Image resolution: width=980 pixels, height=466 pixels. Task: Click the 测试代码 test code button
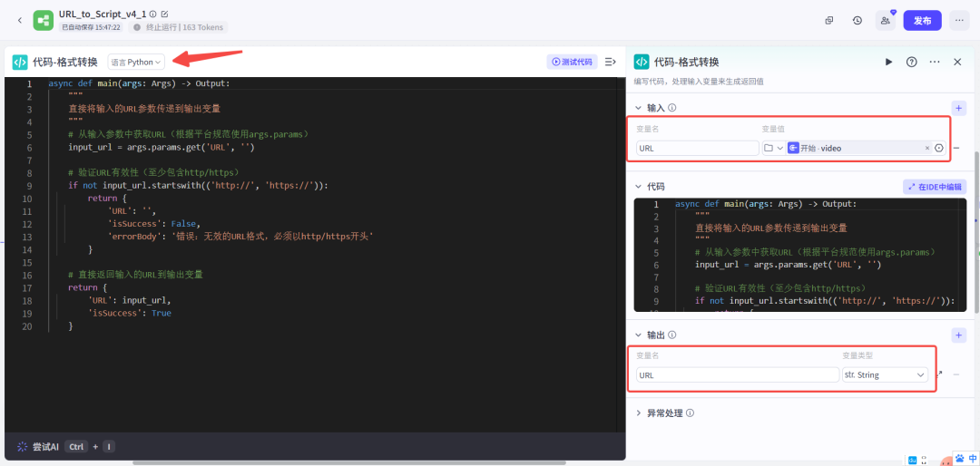click(x=572, y=62)
